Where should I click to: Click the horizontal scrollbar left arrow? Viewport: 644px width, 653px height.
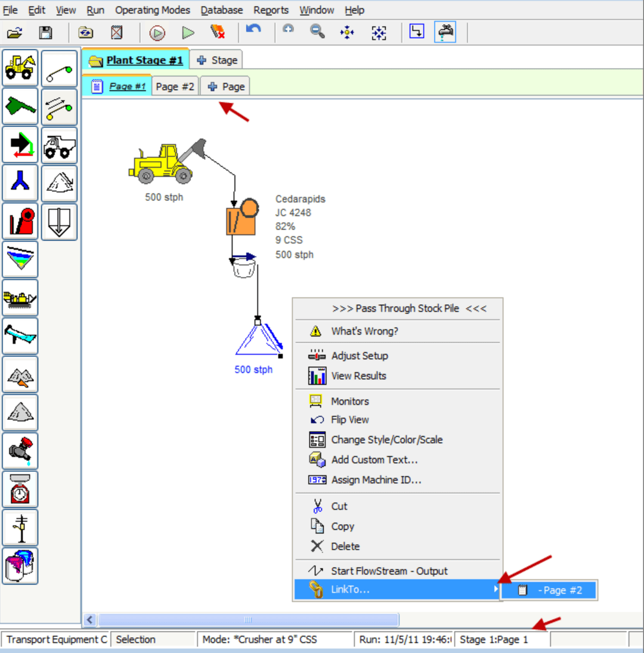point(91,620)
